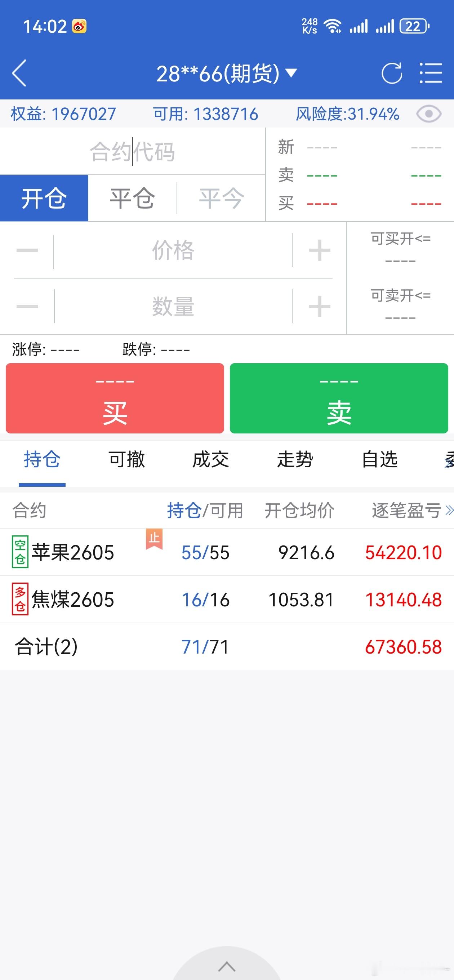This screenshot has height=980, width=454.
Task: Increase quantity with the plus button
Action: [x=319, y=306]
